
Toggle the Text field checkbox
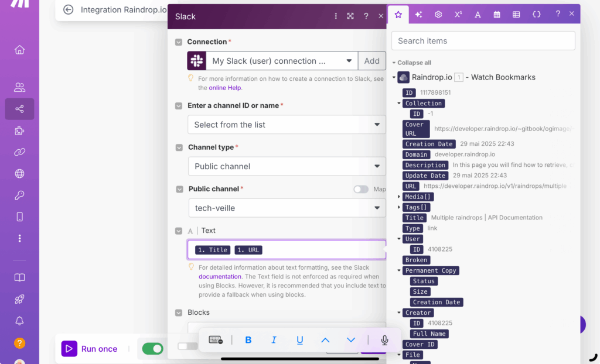click(x=179, y=231)
